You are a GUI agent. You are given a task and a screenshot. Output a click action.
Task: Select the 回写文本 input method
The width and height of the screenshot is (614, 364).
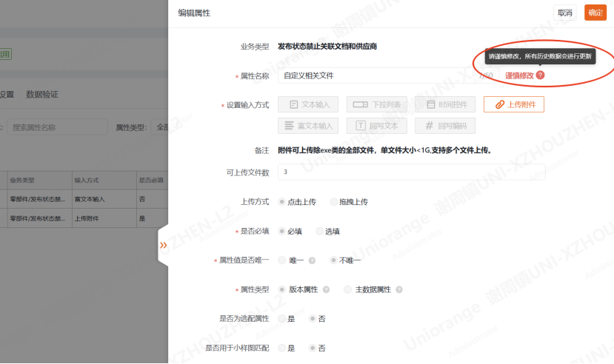tap(376, 126)
